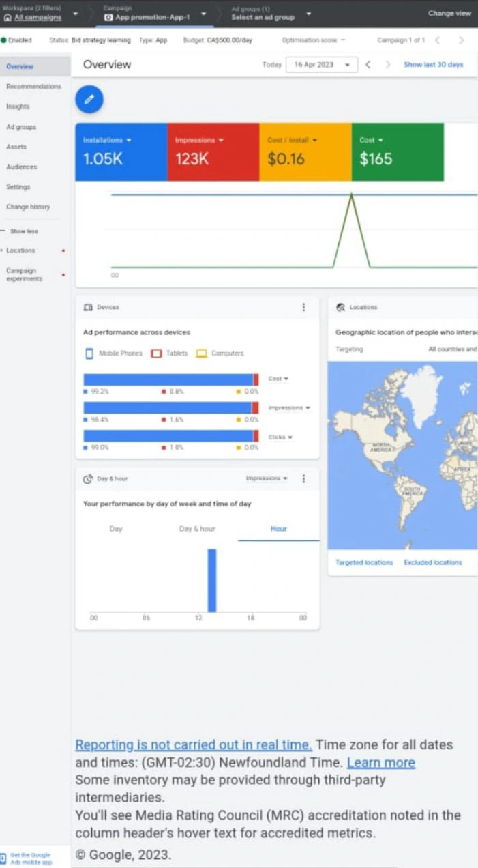Expand the Workspace All campaigns dropdown
The image size is (478, 868).
click(75, 14)
